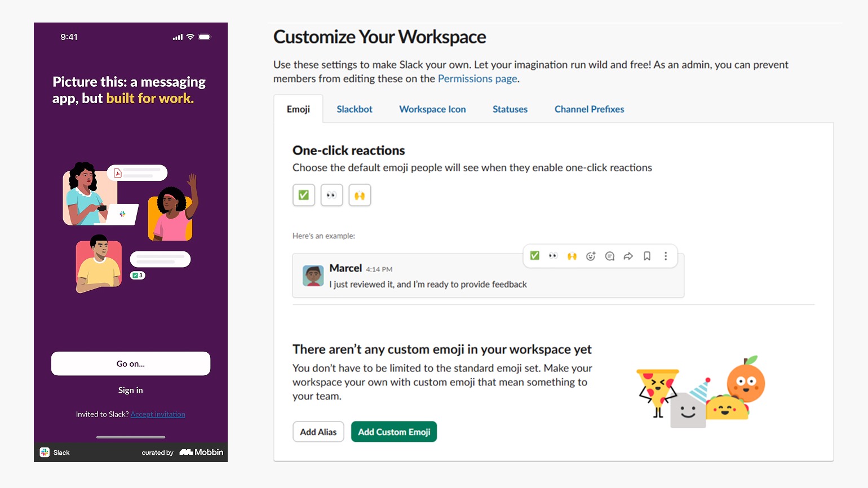This screenshot has height=488, width=868.
Task: Click the green check mark reaction icon
Action: [x=534, y=256]
